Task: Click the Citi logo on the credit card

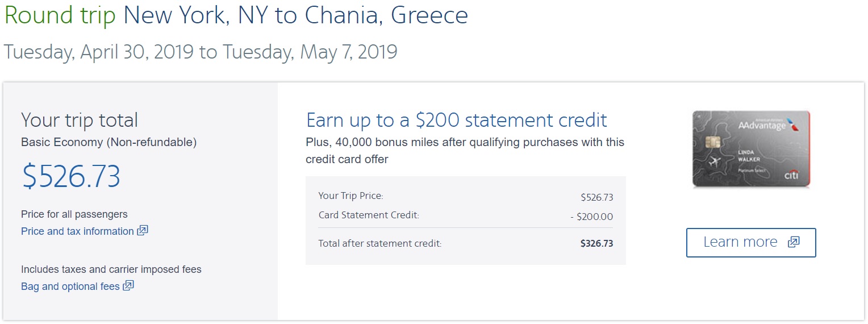Action: pos(791,176)
